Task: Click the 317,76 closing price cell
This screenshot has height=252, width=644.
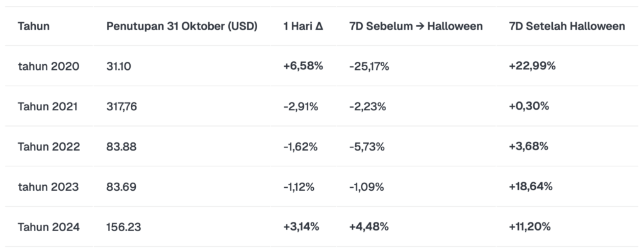Action: 122,106
